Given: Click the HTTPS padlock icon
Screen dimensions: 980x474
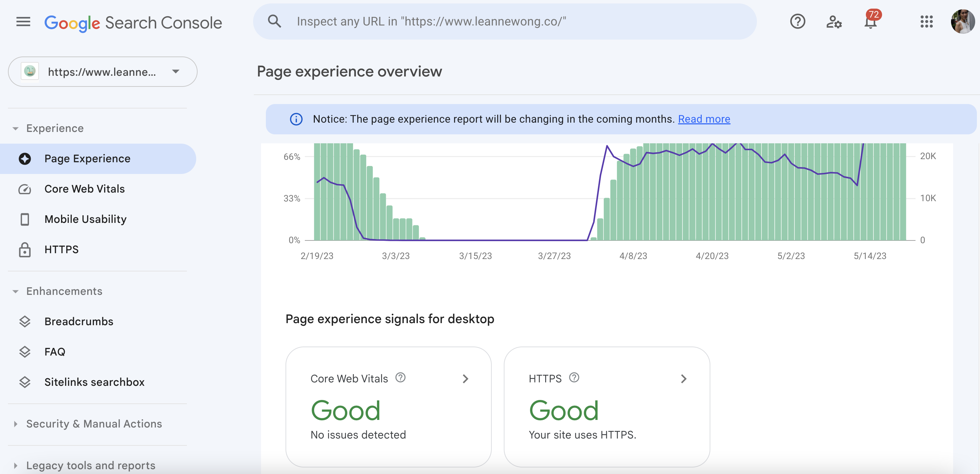Looking at the screenshot, I should (x=25, y=249).
